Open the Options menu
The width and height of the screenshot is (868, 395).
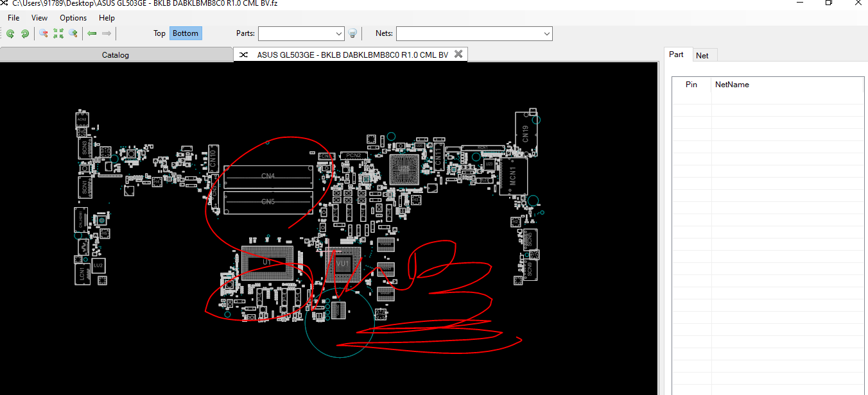(73, 18)
